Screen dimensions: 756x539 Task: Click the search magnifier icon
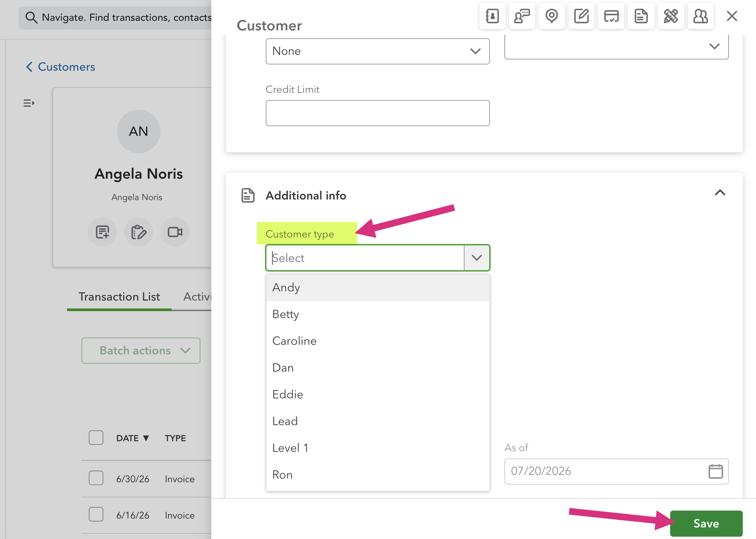pyautogui.click(x=31, y=17)
